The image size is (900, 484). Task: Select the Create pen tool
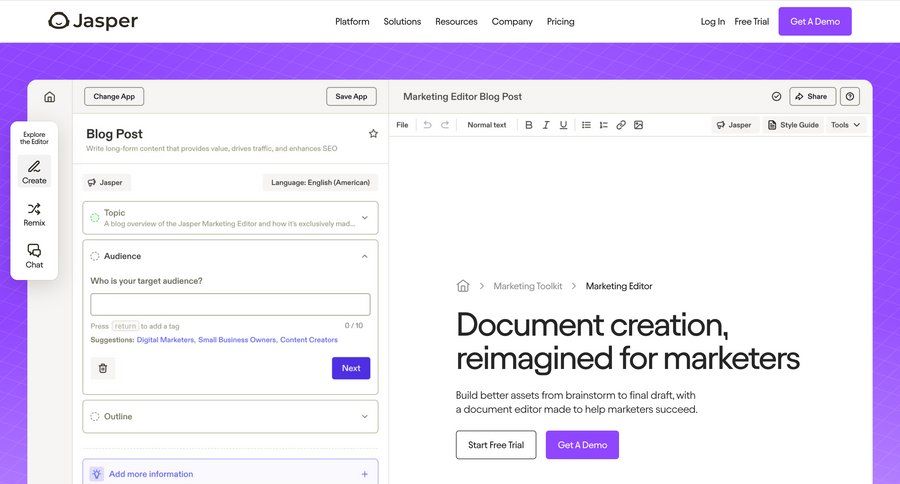coord(34,171)
